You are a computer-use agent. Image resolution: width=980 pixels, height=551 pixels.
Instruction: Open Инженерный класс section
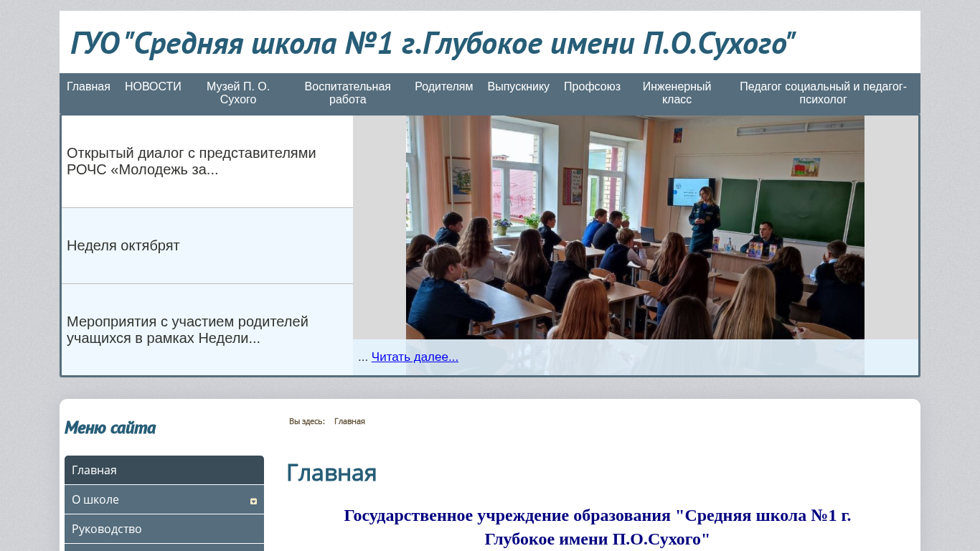[677, 93]
